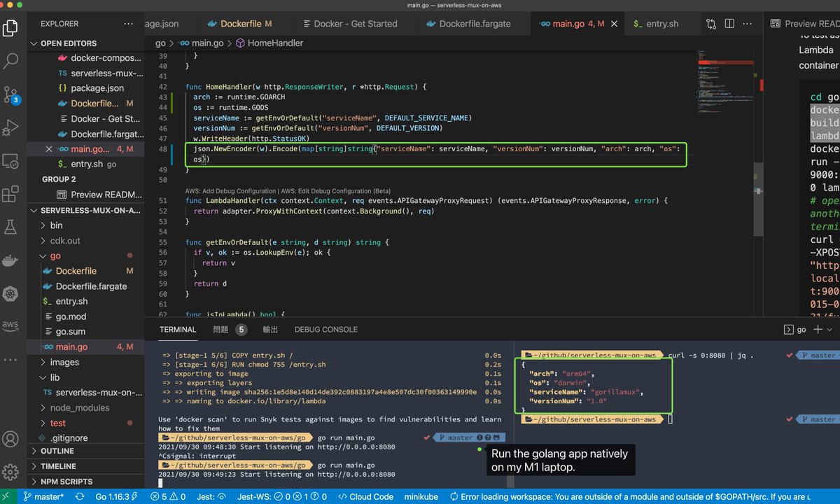This screenshot has height=504, width=840.
Task: Expand the images folder
Action: tap(64, 362)
